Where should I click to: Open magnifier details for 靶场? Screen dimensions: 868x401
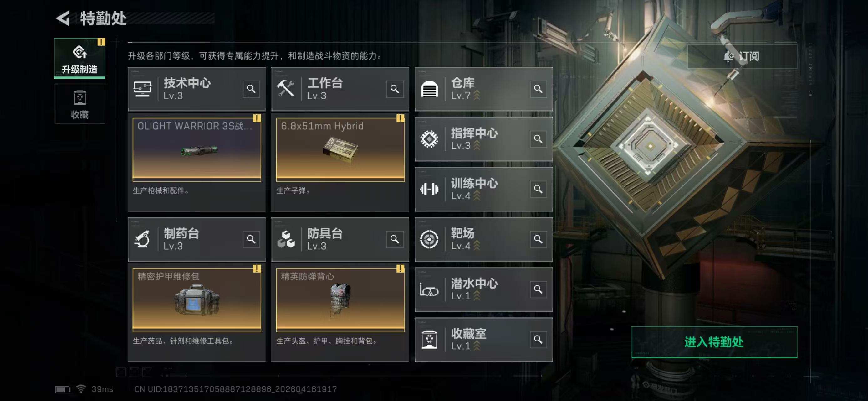538,239
